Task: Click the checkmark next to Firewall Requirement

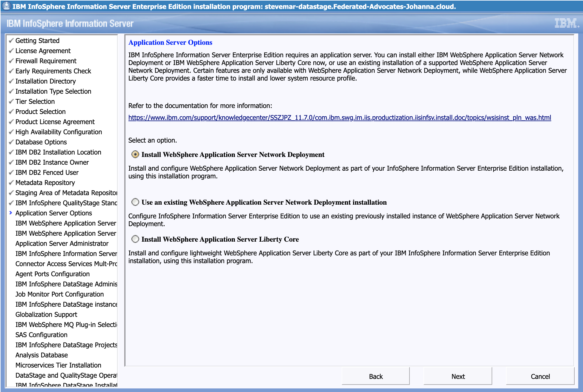Action: point(11,61)
